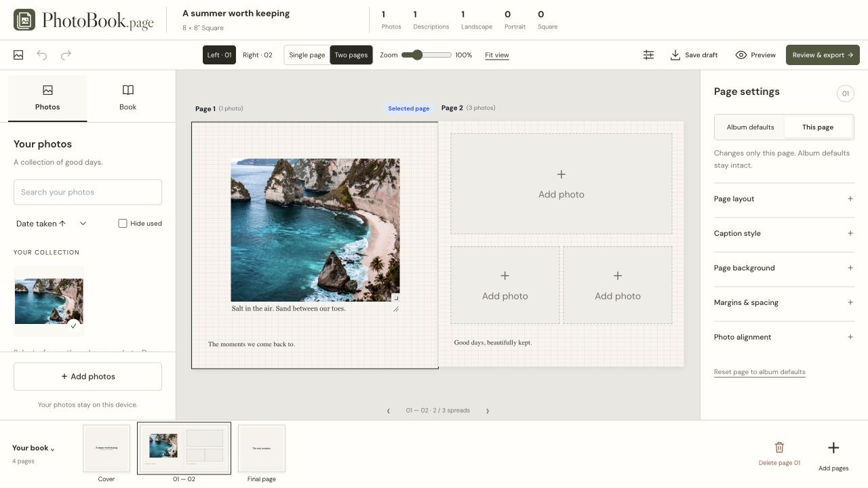Open the Preview eye button
The image size is (868, 488).
tap(755, 55)
